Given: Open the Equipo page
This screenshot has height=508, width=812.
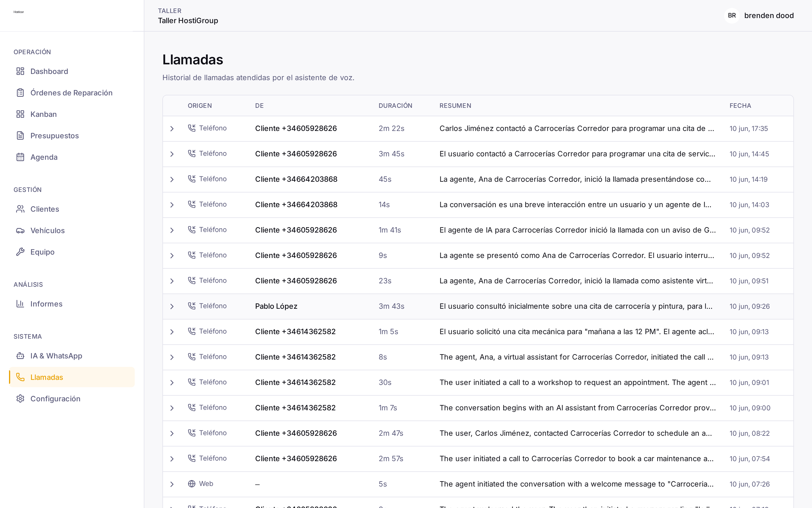Looking at the screenshot, I should point(72,252).
